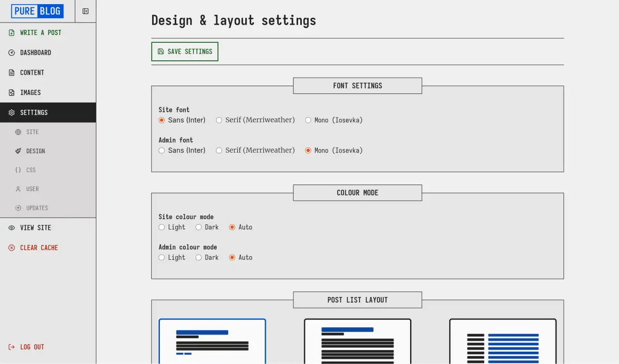Click Log Out link
This screenshot has height=364, width=619.
click(x=48, y=347)
